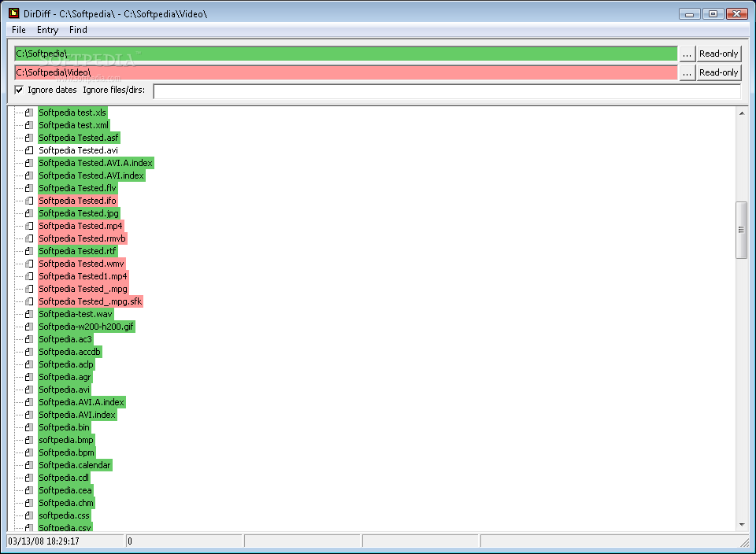
Task: Click the file icon beside Softpedia Tested.rtf
Action: [x=29, y=251]
